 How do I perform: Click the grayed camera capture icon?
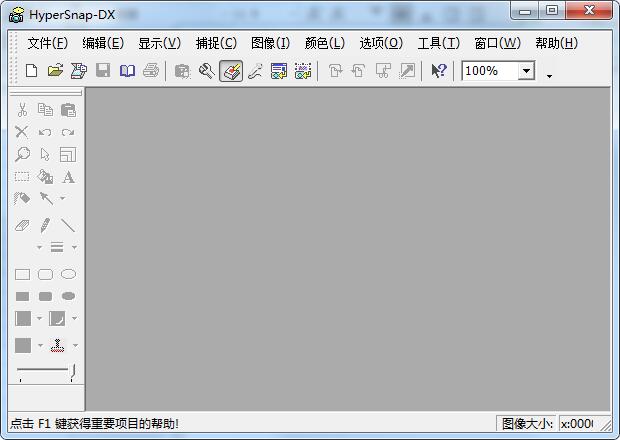[x=182, y=71]
